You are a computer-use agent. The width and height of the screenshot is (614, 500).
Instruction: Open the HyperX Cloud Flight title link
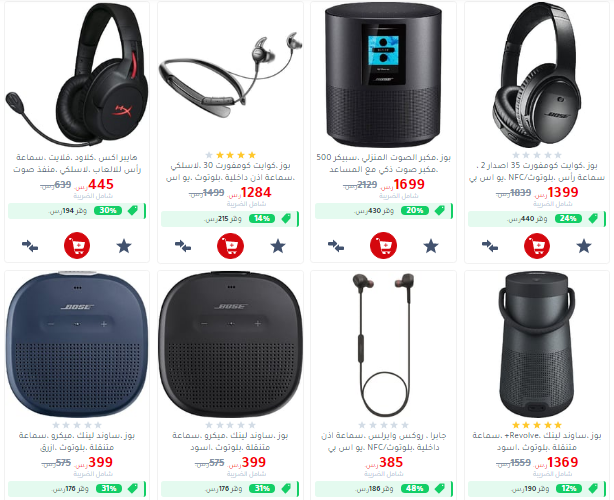tap(77, 163)
